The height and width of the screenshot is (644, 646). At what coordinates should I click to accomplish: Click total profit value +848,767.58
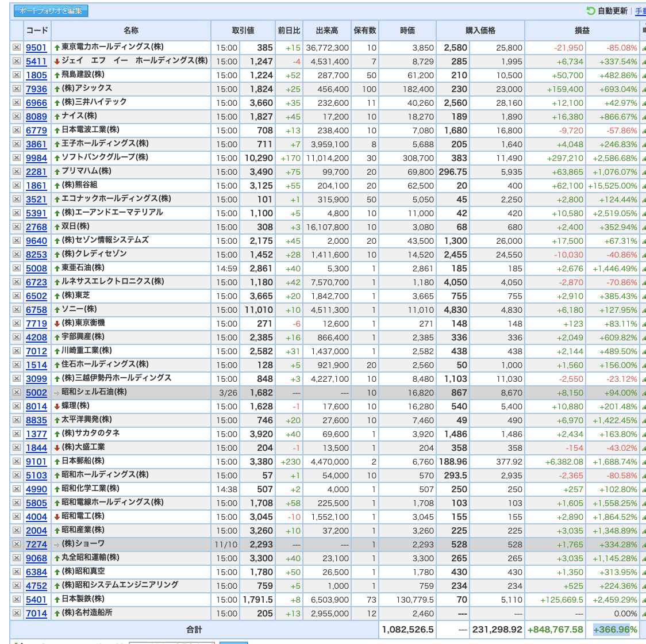[555, 630]
